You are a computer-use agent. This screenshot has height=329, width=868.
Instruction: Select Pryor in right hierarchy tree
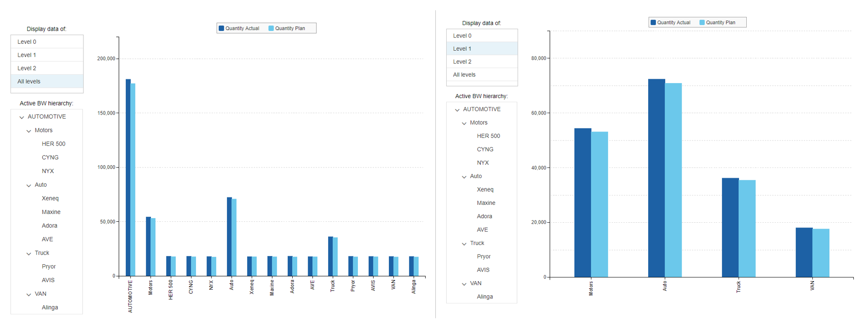tap(484, 256)
